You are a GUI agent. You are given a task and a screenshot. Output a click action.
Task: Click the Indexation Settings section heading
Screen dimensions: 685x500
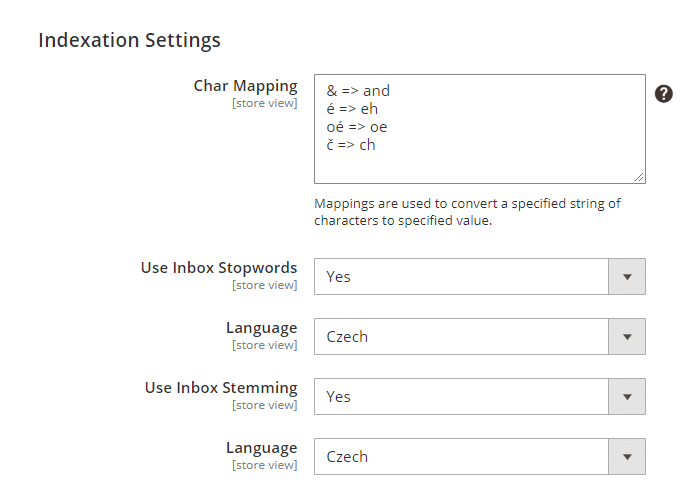129,41
